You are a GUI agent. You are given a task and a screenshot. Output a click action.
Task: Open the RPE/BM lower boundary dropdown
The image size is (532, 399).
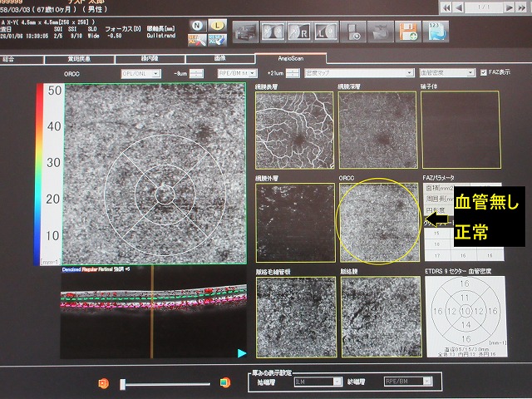tap(235, 73)
